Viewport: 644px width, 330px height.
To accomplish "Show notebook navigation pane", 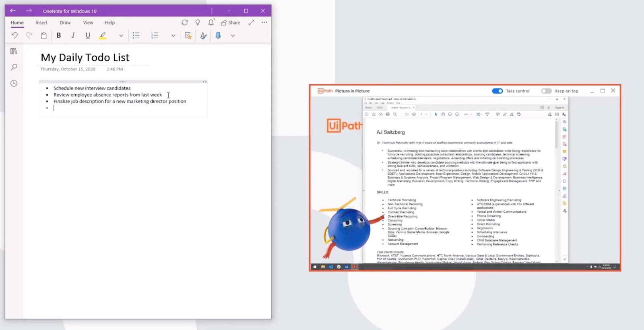I will [14, 51].
